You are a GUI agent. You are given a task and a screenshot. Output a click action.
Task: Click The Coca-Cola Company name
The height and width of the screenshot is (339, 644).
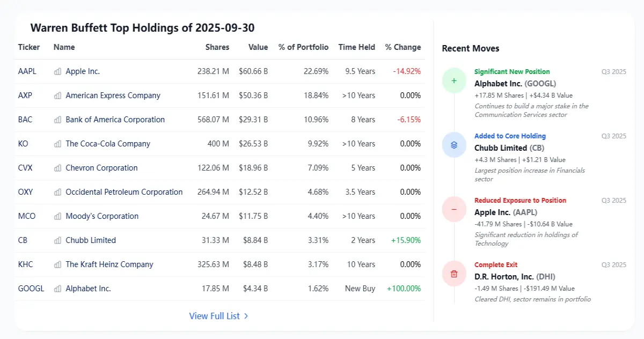108,144
